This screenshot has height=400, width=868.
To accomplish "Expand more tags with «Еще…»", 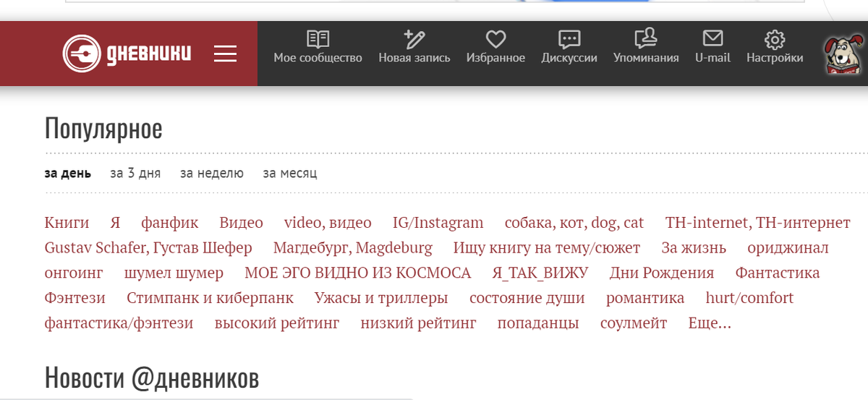I will click(x=710, y=323).
